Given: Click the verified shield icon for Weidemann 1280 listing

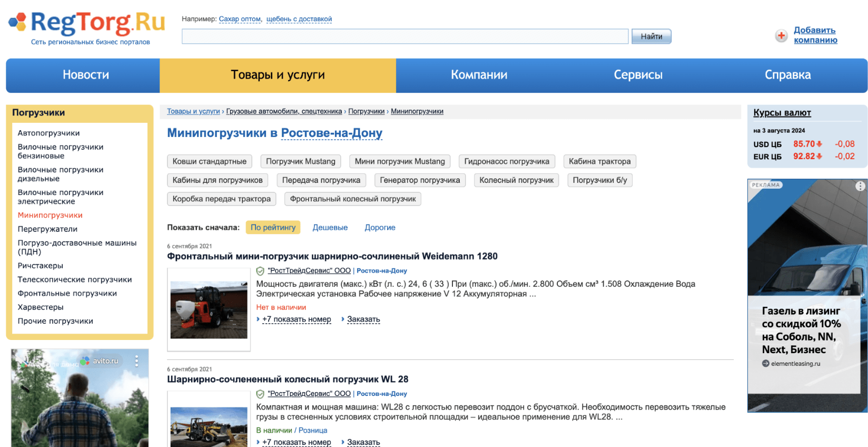Looking at the screenshot, I should coord(260,271).
